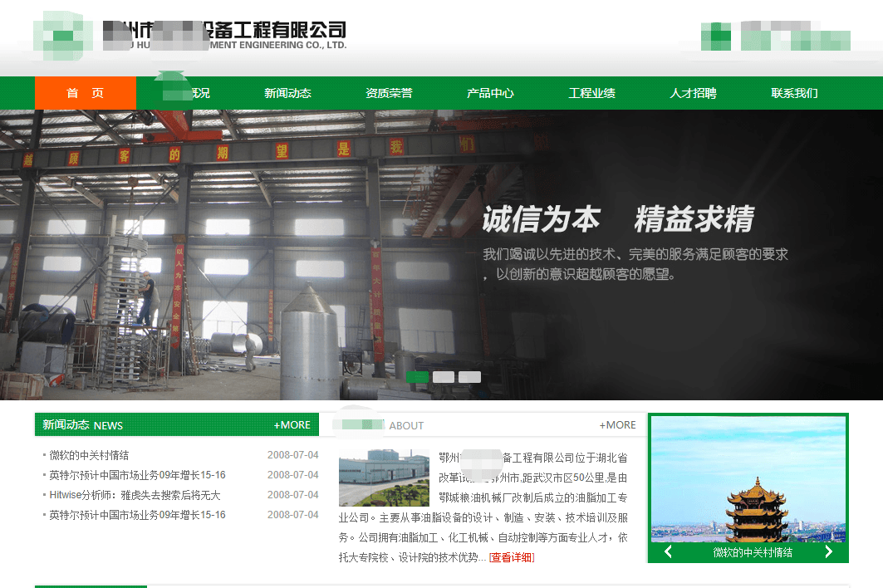
Task: Click 联系我们 in the navigation bar
Action: pyautogui.click(x=794, y=93)
